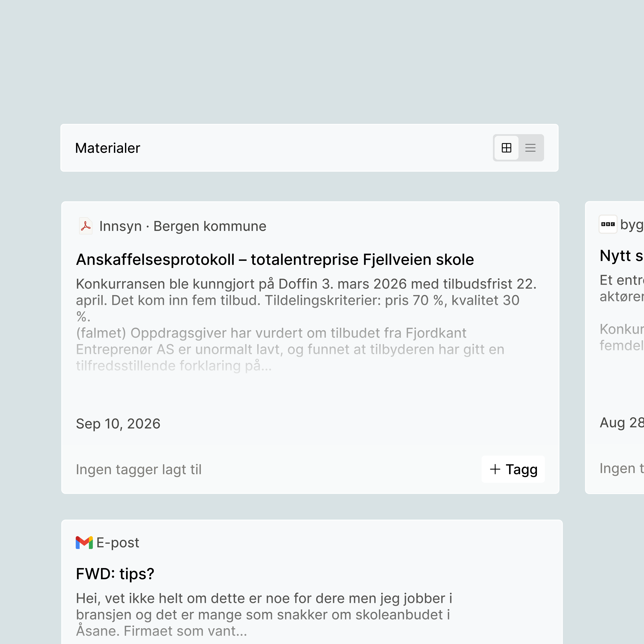Viewport: 644px width, 644px height.
Task: Click the Hei, vet ikke helt preview text
Action: [264, 615]
